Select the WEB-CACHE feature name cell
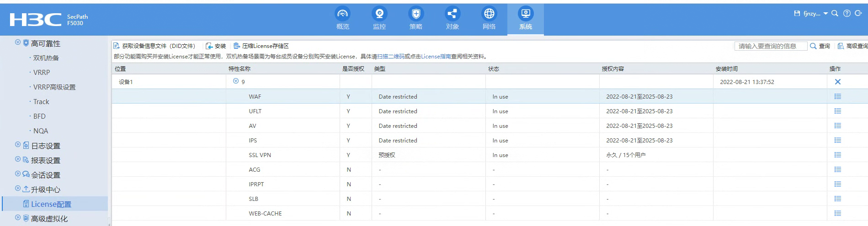Image resolution: width=868 pixels, height=226 pixels. (283, 213)
